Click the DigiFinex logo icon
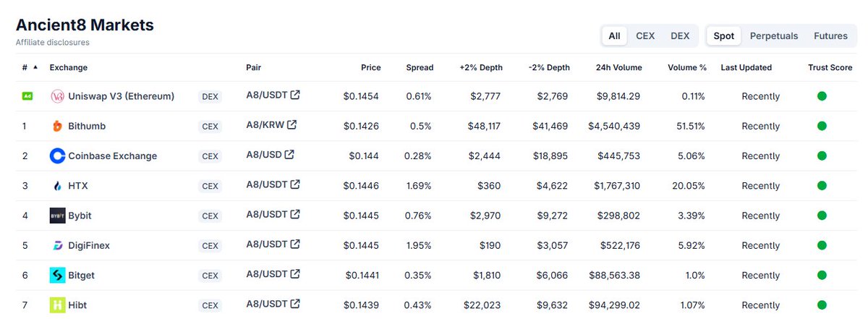The width and height of the screenshot is (868, 319). tap(57, 245)
